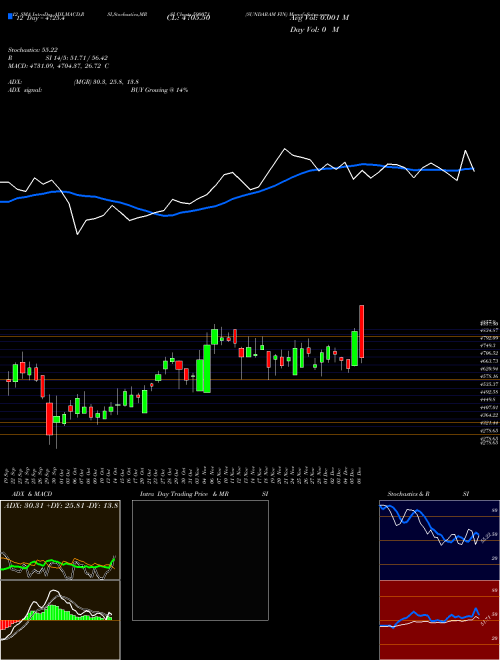Click the blue 12-day SMA legend square

10,16
